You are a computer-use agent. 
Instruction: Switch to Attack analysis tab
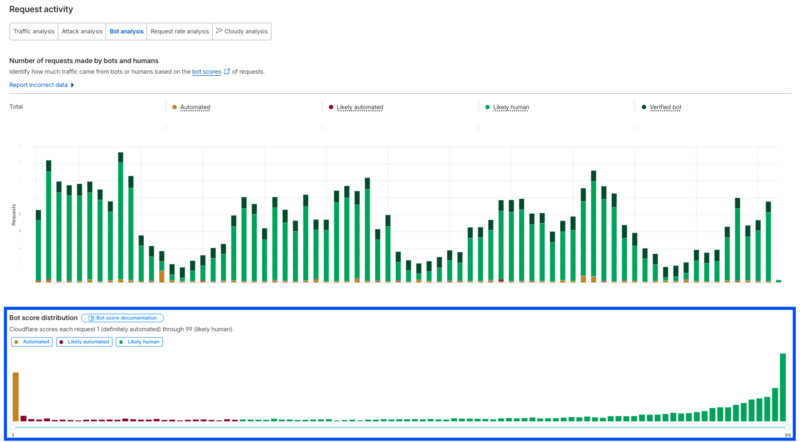pos(82,31)
